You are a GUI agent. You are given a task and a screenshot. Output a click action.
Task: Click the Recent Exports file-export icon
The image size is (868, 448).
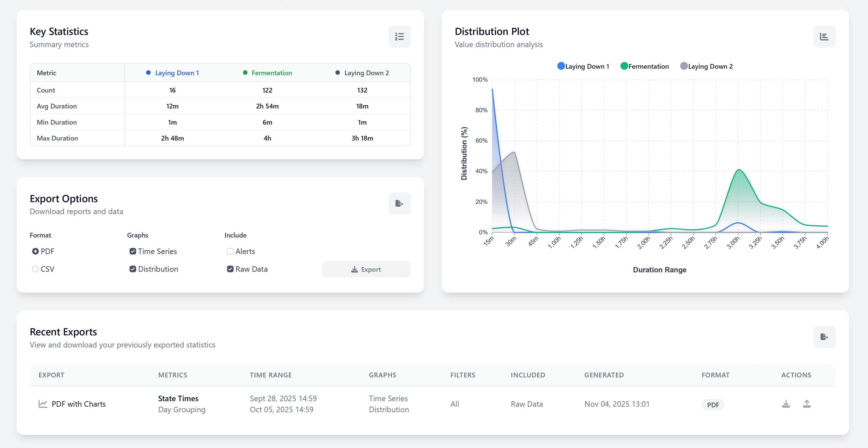(824, 337)
